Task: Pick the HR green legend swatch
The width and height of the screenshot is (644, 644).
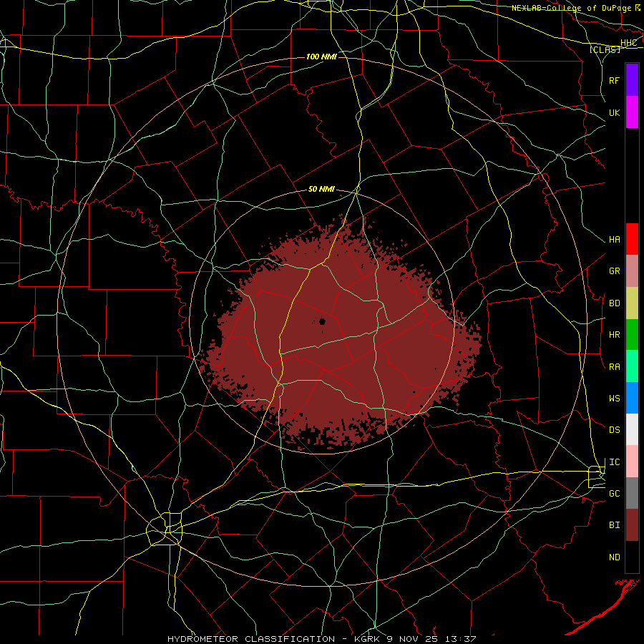Action: 632,335
